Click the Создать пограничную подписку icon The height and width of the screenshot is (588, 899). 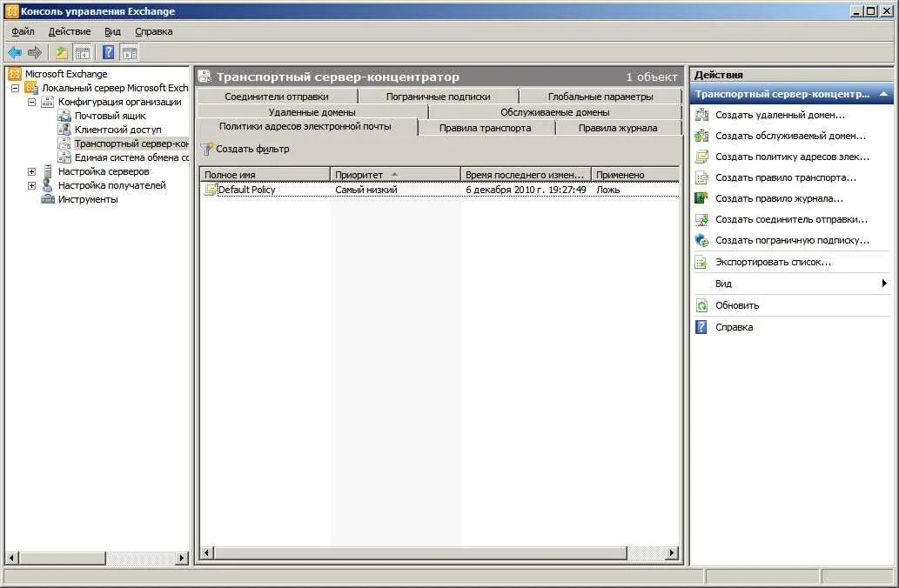click(x=701, y=240)
